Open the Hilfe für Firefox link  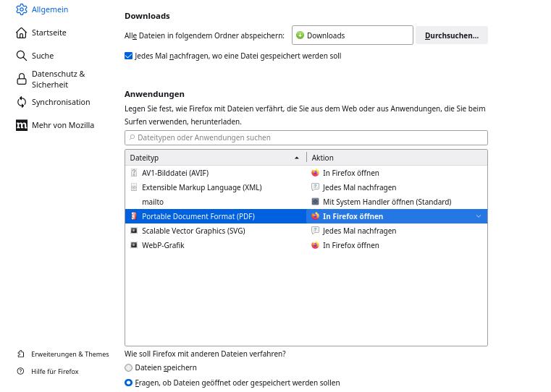pyautogui.click(x=54, y=372)
